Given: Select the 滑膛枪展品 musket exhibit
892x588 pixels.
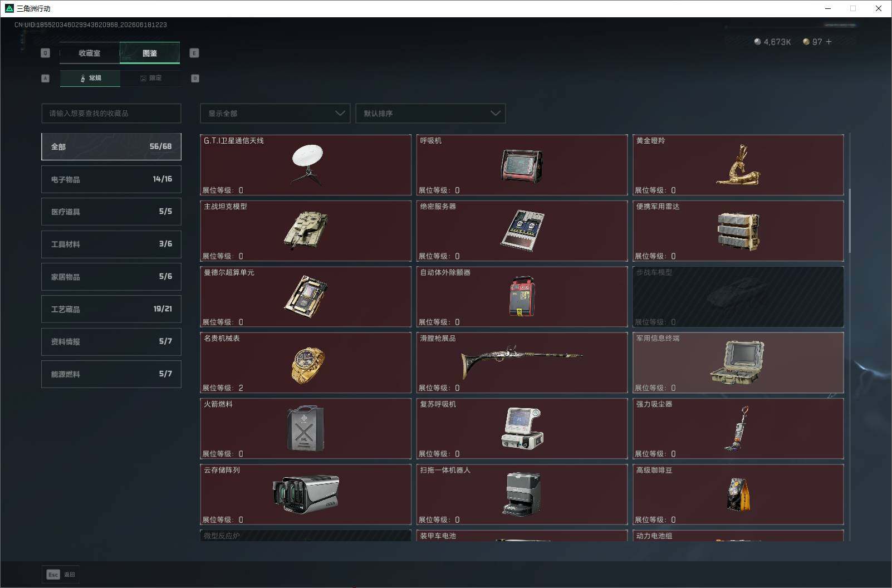Looking at the screenshot, I should coord(522,362).
